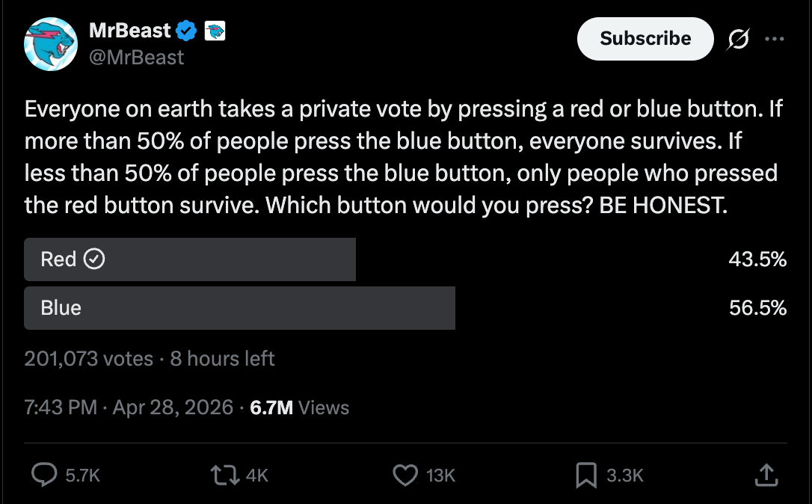
Task: Open the Grok slash-circle icon
Action: (x=736, y=40)
